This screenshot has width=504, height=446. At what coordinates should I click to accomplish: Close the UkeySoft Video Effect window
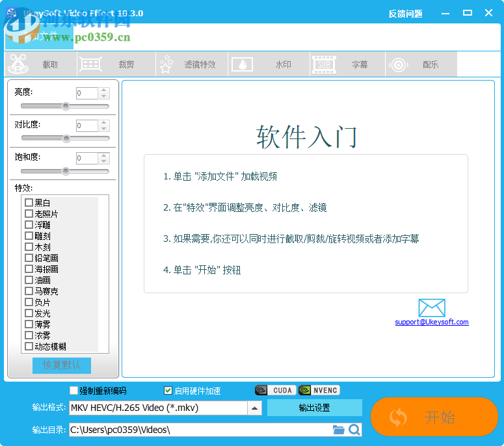[x=488, y=13]
